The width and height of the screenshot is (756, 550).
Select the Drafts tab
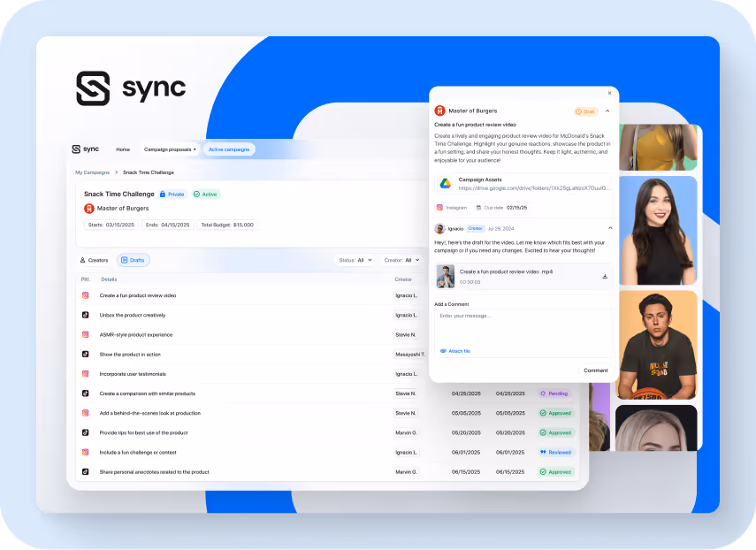(x=133, y=260)
